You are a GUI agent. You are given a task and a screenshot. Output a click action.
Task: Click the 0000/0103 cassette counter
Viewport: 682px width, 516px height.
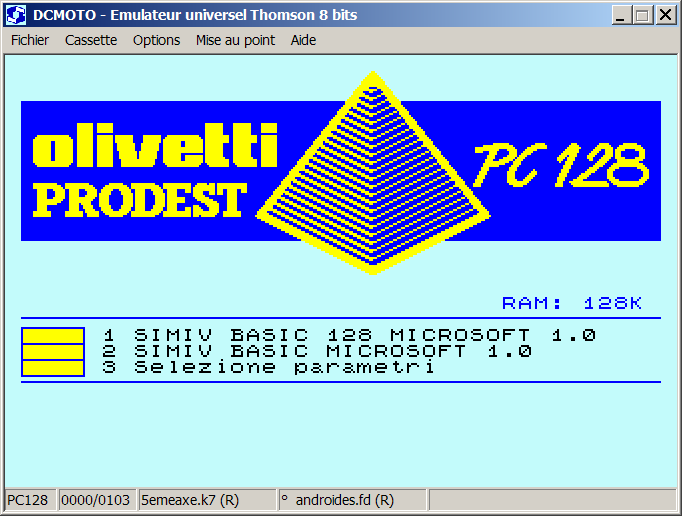(x=96, y=500)
